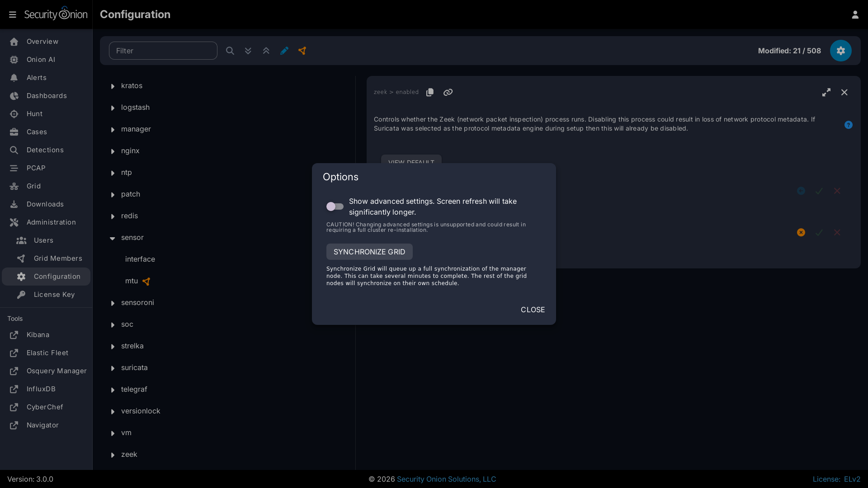868x488 pixels.
Task: Open the Security Onion Solutions, LLC link
Action: [x=446, y=479]
